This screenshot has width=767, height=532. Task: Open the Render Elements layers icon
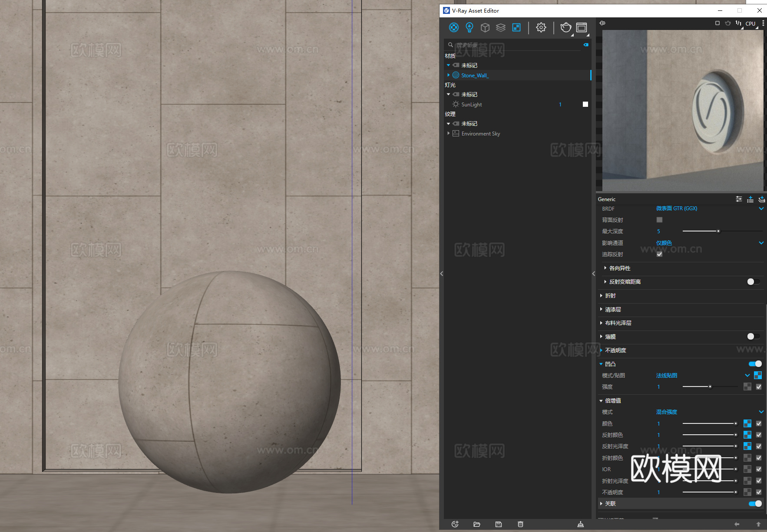click(501, 28)
